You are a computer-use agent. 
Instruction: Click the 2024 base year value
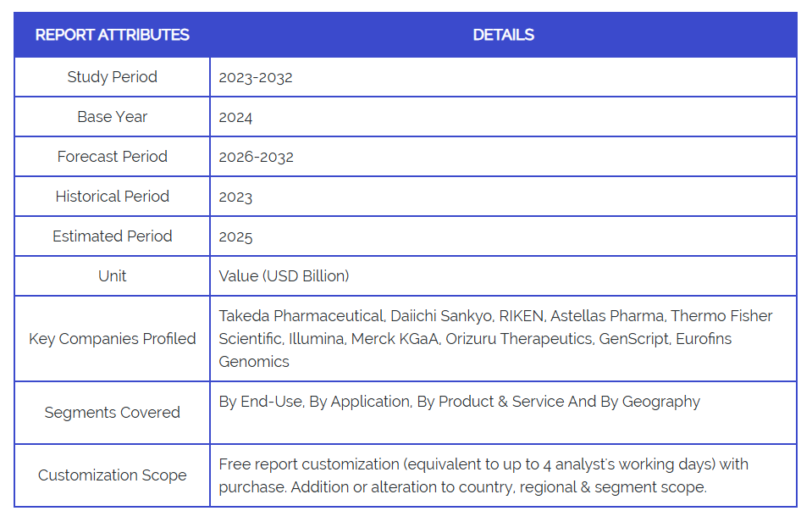click(235, 117)
